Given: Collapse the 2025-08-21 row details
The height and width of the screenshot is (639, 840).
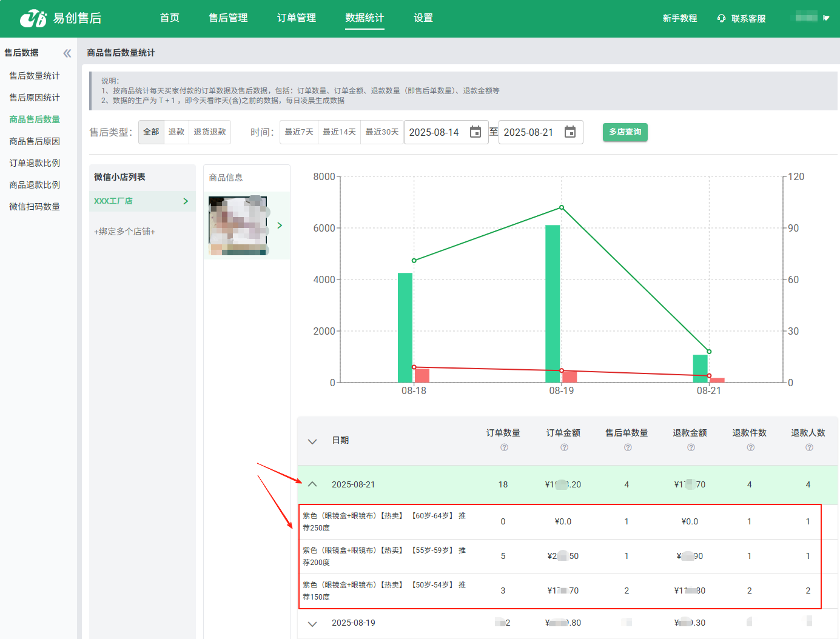Looking at the screenshot, I should click(312, 484).
